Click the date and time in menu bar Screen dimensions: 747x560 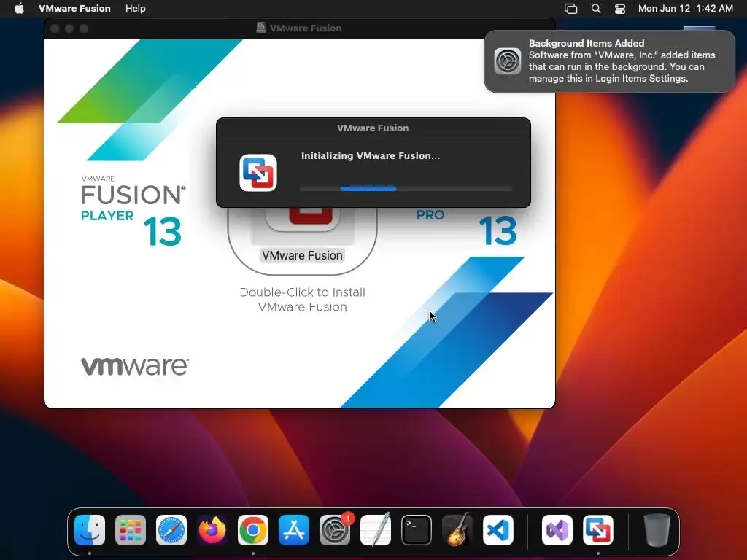coord(686,9)
